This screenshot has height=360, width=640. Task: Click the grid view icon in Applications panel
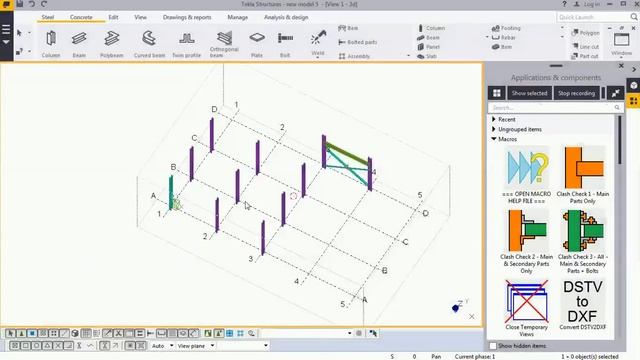[497, 93]
